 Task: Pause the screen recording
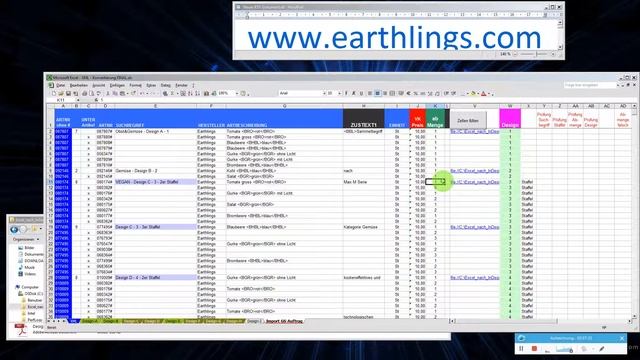click(x=521, y=349)
